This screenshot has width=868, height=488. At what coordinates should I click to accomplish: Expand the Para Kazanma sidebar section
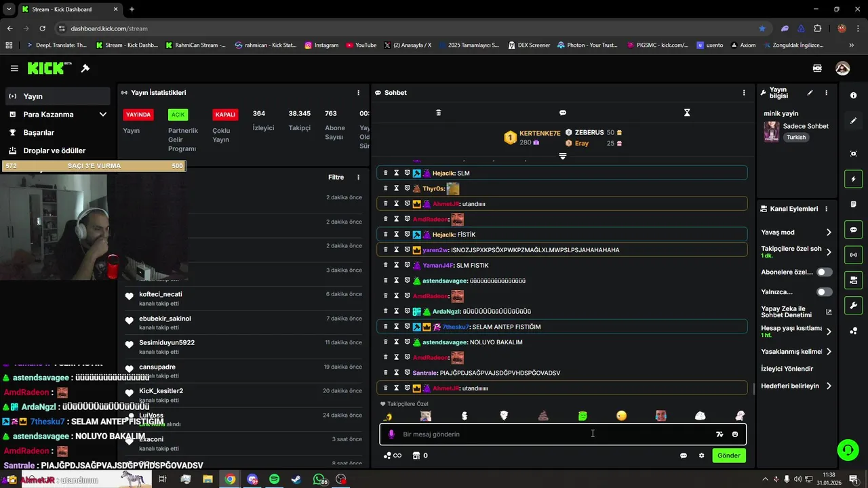pos(58,115)
